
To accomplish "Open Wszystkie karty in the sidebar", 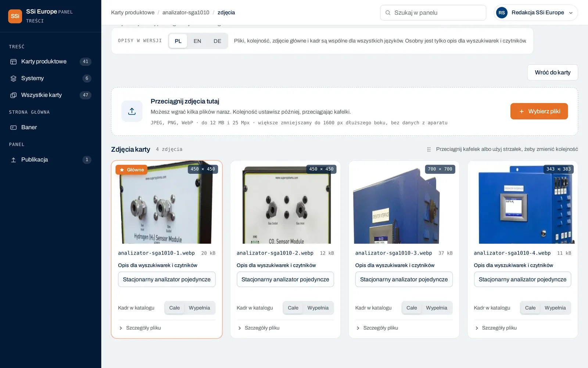I will (x=50, y=95).
